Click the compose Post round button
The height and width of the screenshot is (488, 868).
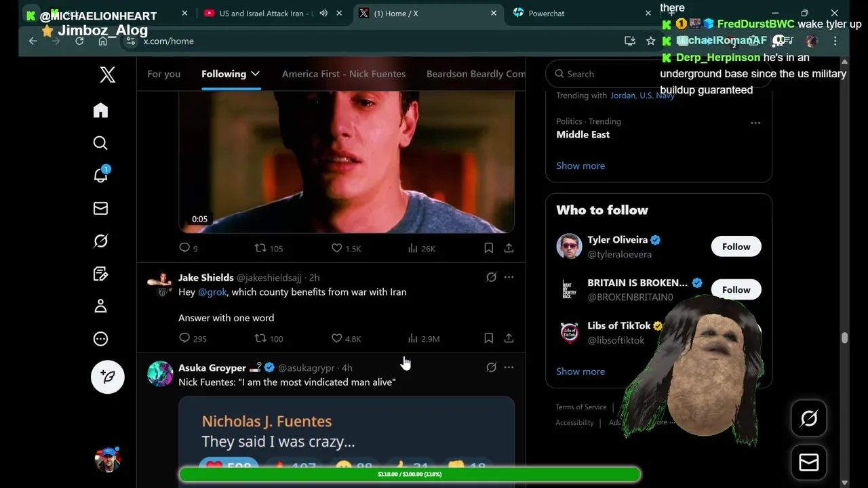(108, 377)
